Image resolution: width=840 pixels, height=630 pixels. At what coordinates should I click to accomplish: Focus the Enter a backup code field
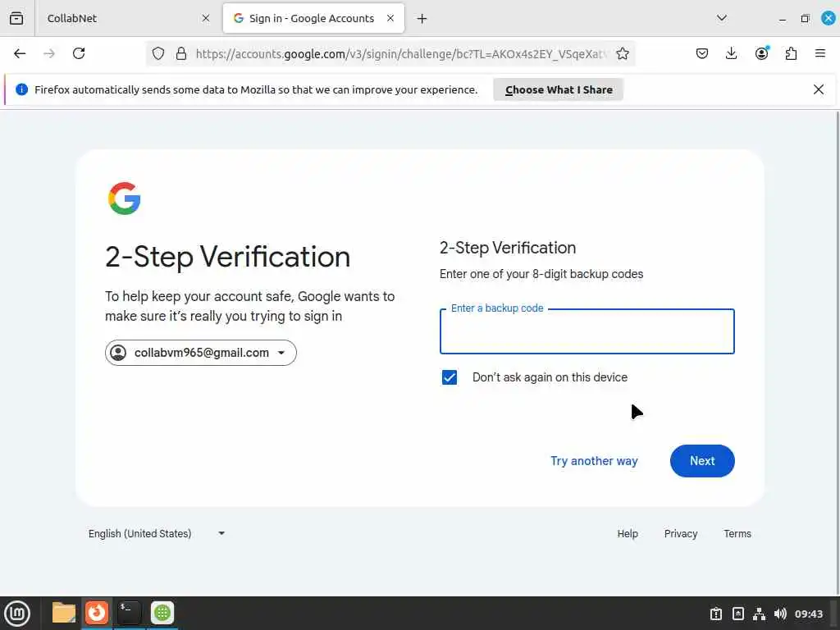587,331
